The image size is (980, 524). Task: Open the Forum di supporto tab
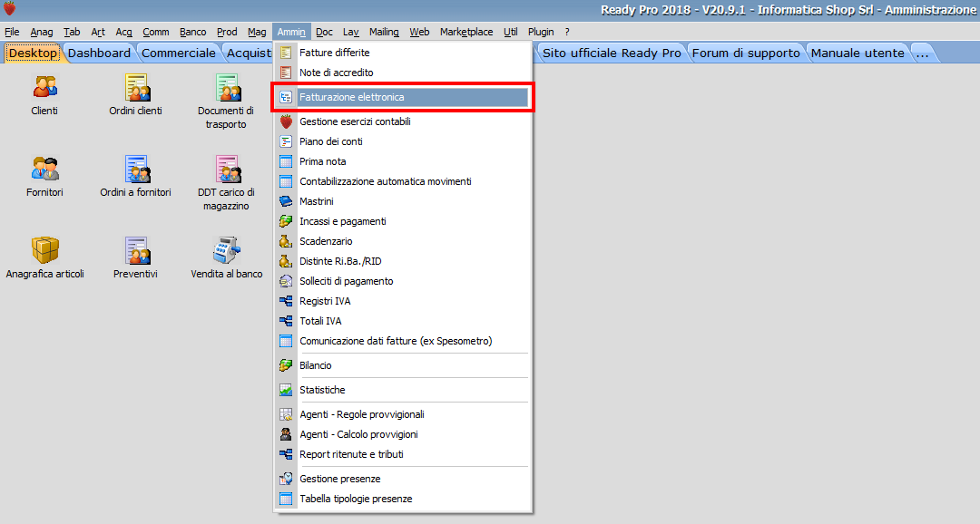[746, 53]
